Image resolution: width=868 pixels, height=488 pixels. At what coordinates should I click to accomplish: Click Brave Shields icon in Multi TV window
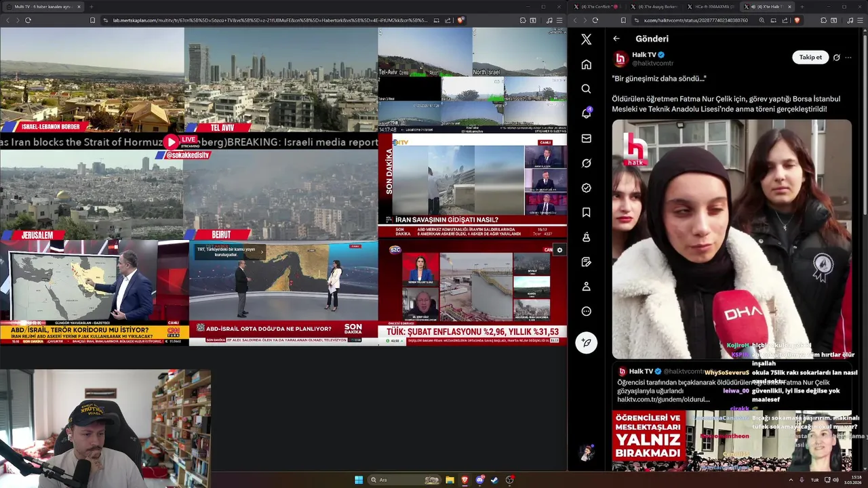tap(460, 20)
